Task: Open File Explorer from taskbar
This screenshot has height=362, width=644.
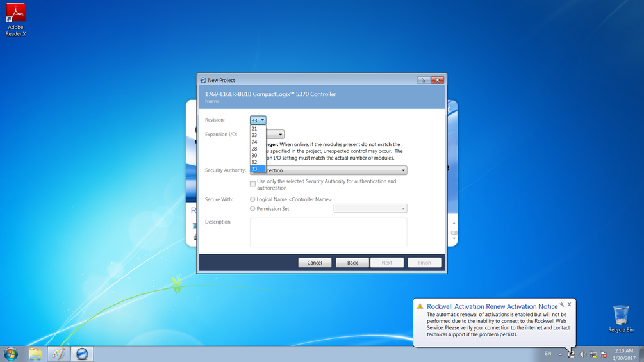Action: [35, 354]
